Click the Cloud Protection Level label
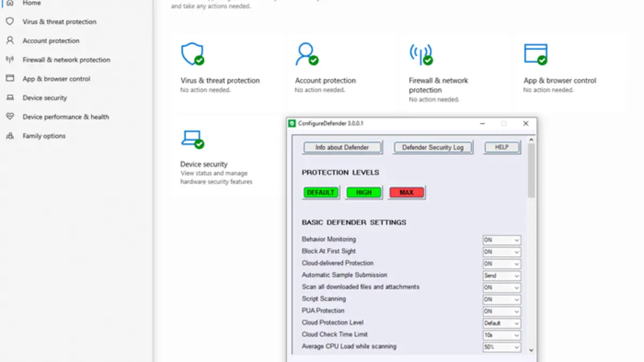This screenshot has width=644, height=362. point(333,322)
